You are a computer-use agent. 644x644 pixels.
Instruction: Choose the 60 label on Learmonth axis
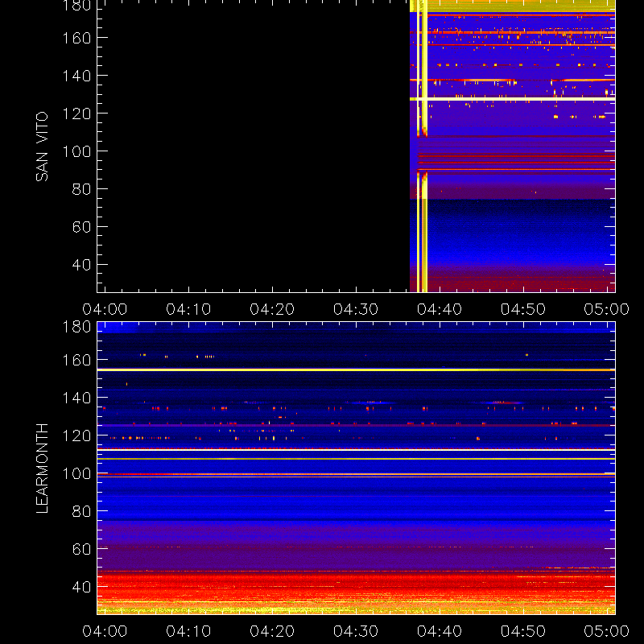[x=81, y=550]
